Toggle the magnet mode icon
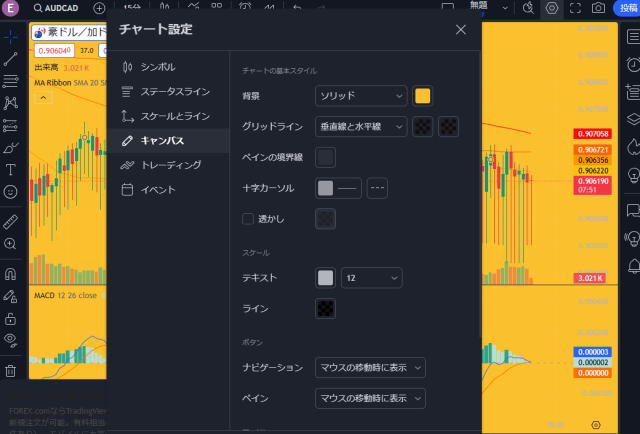Screen dimensions: 640x434 tap(11, 274)
